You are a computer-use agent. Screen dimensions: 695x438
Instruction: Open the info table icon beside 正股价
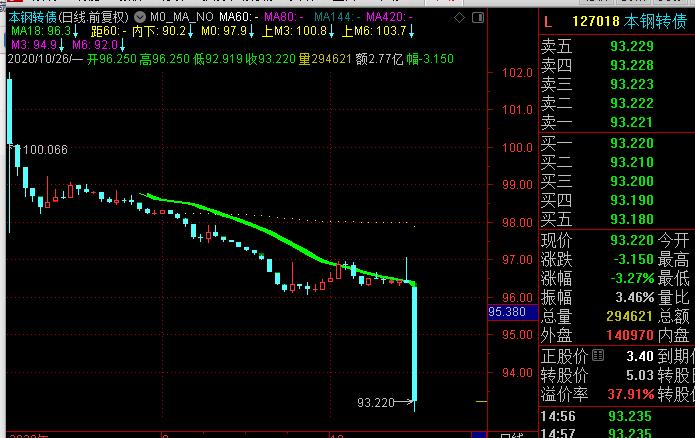coord(598,355)
